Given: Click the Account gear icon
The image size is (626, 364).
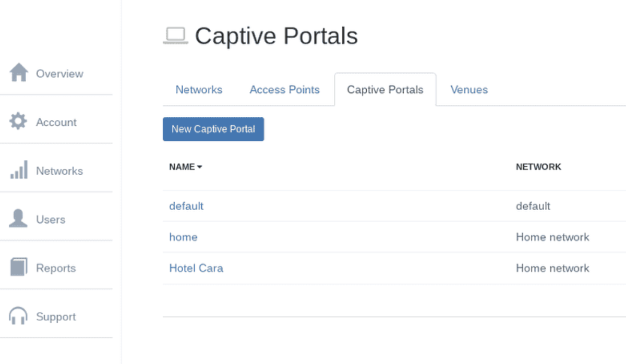Looking at the screenshot, I should (18, 122).
